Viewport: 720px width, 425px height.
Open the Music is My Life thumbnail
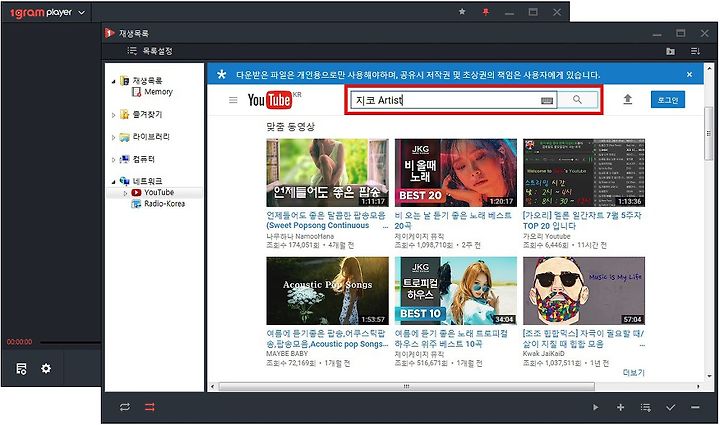click(584, 291)
